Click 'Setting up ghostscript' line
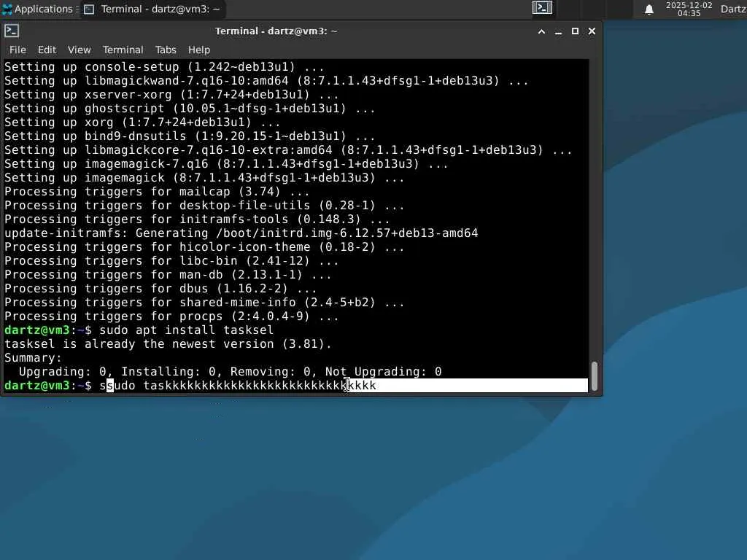Image resolution: width=747 pixels, height=560 pixels. pyautogui.click(x=190, y=108)
